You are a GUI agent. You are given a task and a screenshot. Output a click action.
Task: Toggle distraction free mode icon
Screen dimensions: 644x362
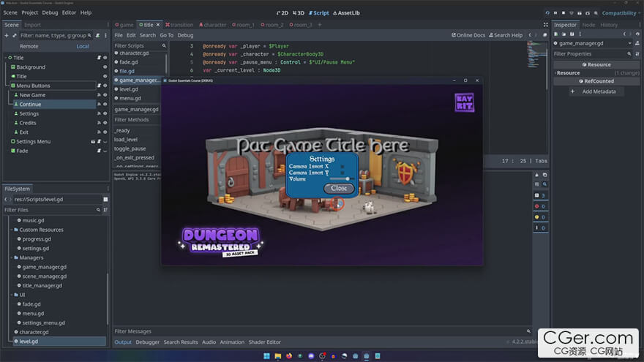[545, 25]
